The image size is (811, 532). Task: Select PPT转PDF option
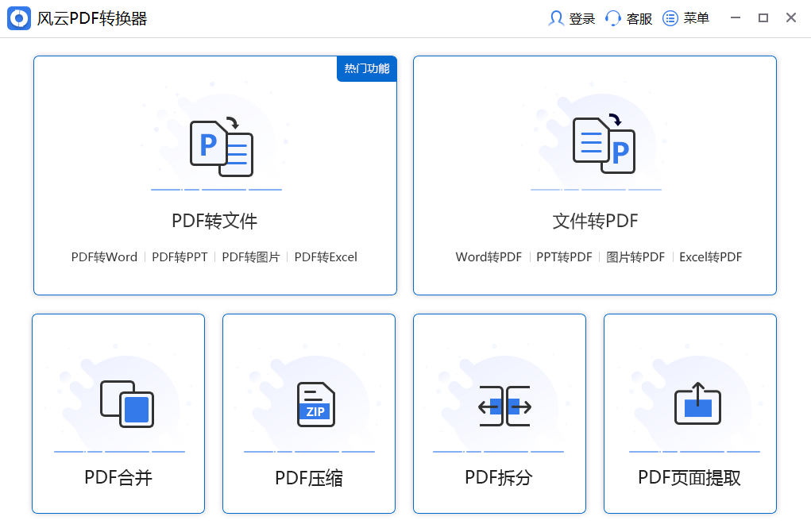pos(564,257)
